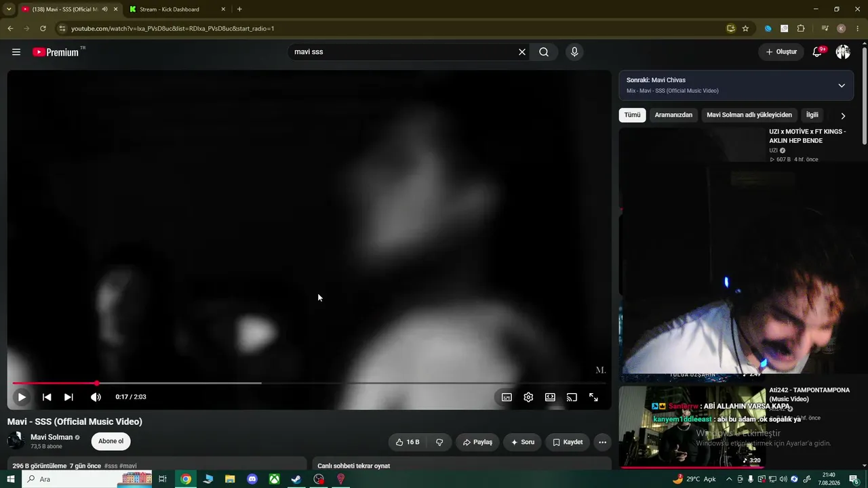Open the Soru ask button
The width and height of the screenshot is (868, 488).
click(522, 442)
